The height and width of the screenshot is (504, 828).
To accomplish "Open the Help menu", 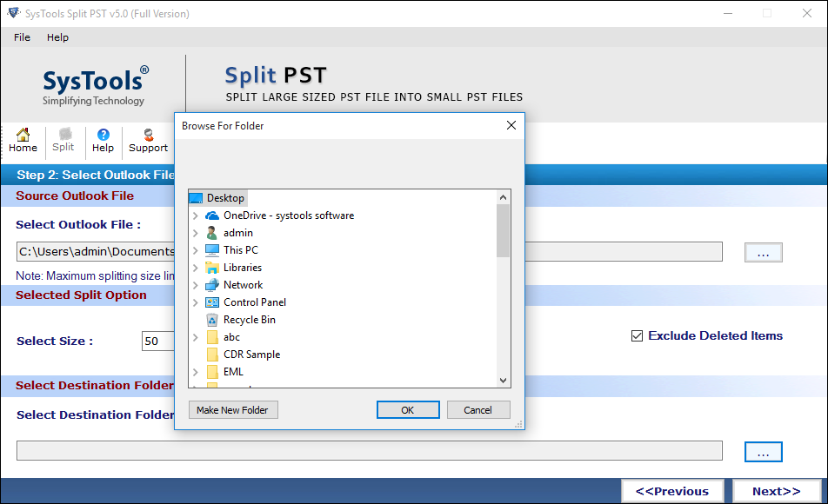I will (57, 37).
